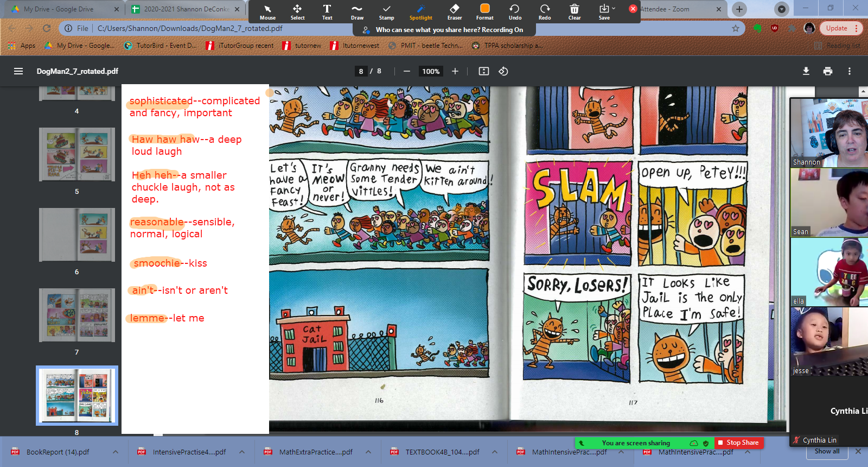Image resolution: width=868 pixels, height=467 pixels.
Task: Zoom out the PDF page
Action: tap(406, 71)
